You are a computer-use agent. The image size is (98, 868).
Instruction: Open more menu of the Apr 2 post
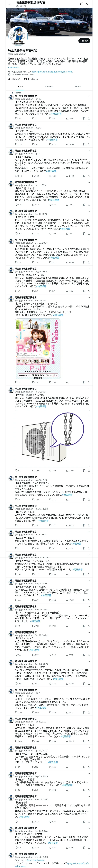click(x=89, y=153)
